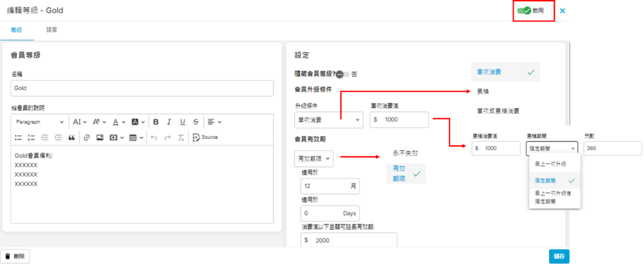This screenshot has width=644, height=264.
Task: Switch to the 語言 tab
Action: (53, 30)
